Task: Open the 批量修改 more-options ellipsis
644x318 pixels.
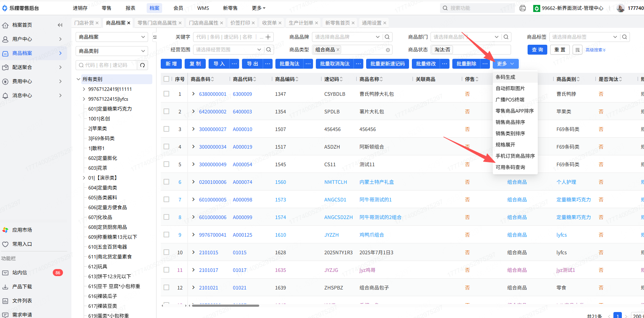Action: click(x=445, y=64)
